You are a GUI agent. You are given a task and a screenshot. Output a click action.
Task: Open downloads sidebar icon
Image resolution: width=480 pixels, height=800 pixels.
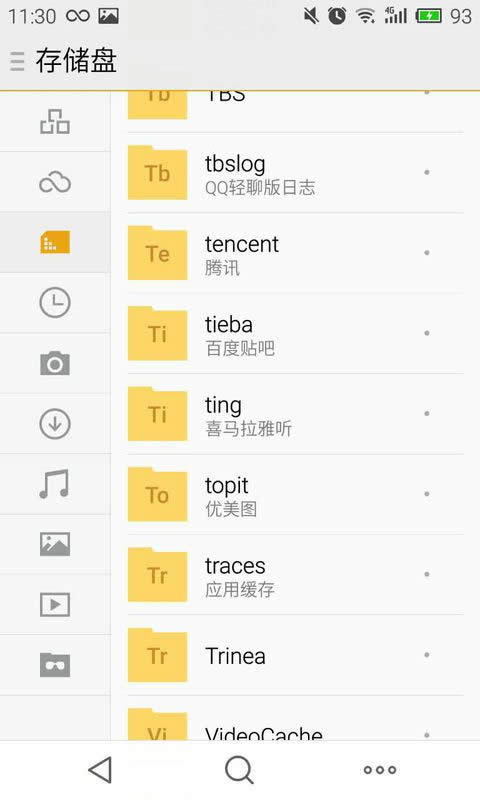point(55,423)
